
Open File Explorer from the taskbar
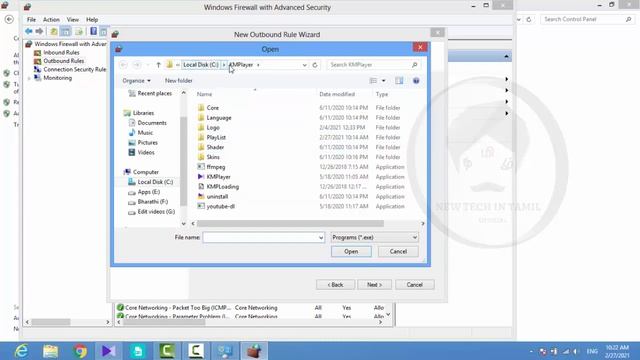point(50,351)
